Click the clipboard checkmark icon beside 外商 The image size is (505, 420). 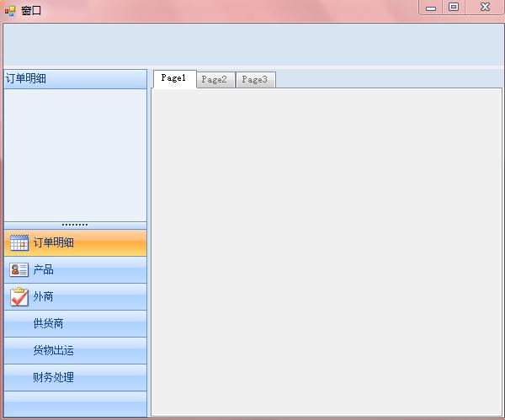pyautogui.click(x=19, y=296)
